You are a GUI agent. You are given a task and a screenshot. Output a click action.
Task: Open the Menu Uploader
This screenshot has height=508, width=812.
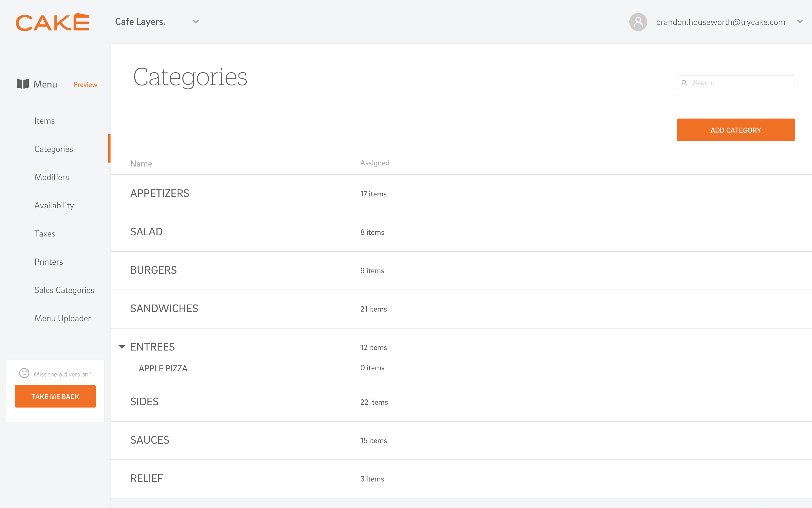63,318
